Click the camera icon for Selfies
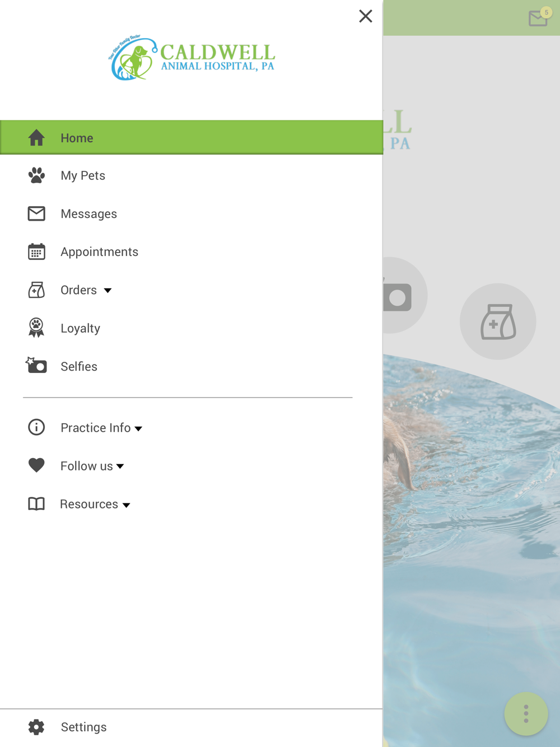This screenshot has height=747, width=560. 36,366
